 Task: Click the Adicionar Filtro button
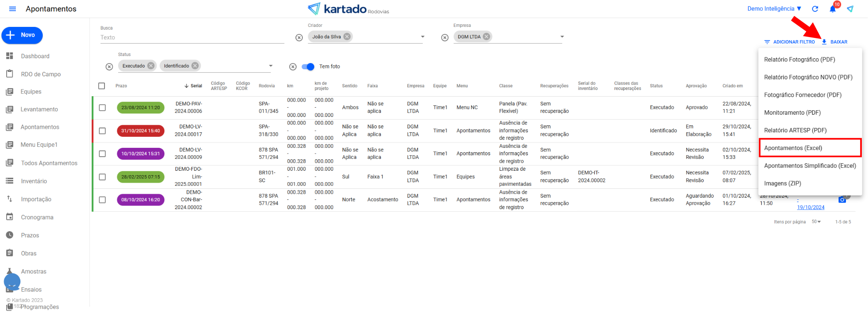[790, 42]
